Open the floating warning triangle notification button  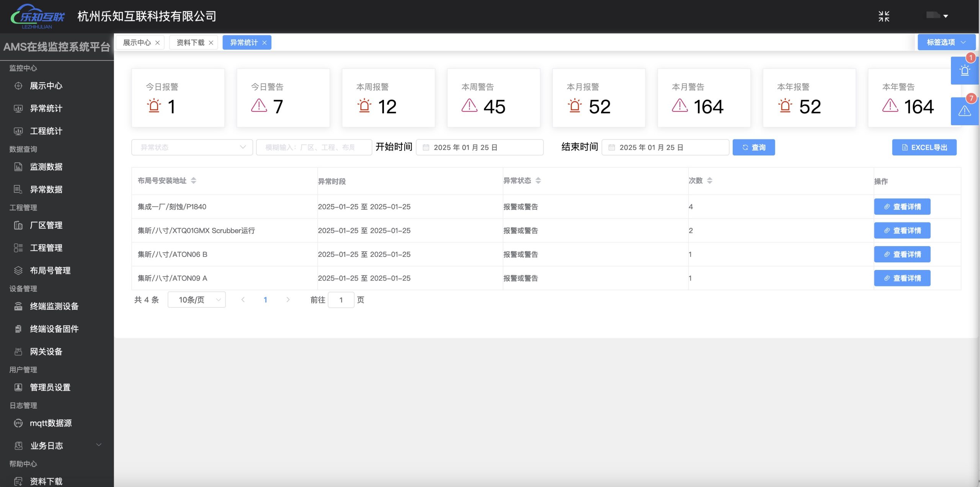pyautogui.click(x=964, y=111)
